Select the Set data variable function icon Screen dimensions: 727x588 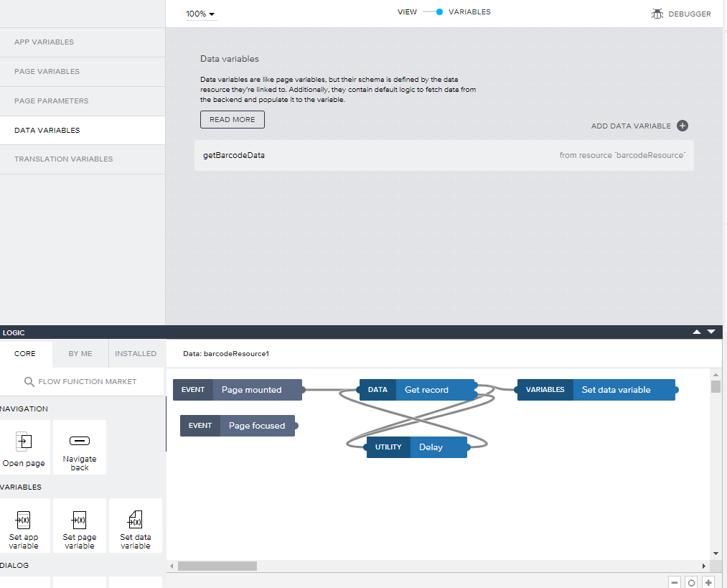point(136,520)
